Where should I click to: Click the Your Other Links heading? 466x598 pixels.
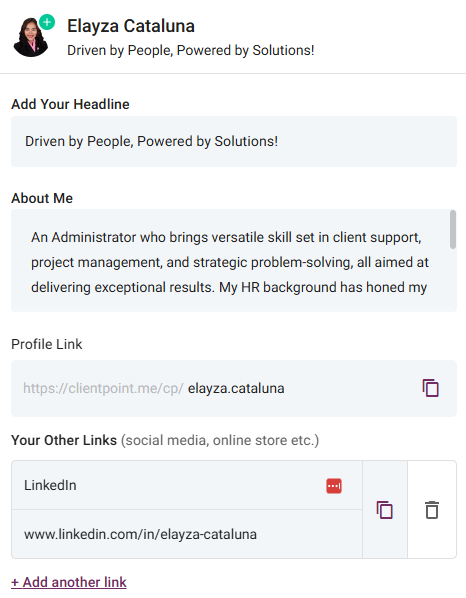64,440
